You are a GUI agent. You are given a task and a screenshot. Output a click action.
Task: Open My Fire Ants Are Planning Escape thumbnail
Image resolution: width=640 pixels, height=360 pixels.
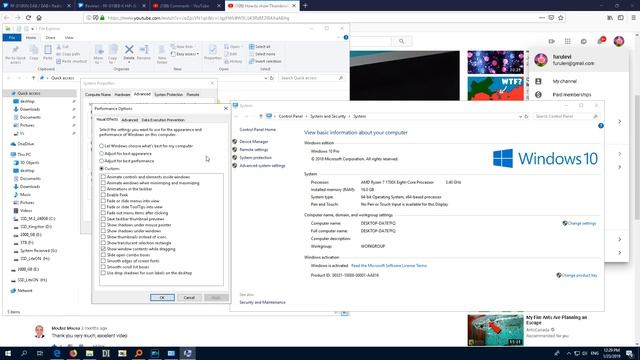495,330
